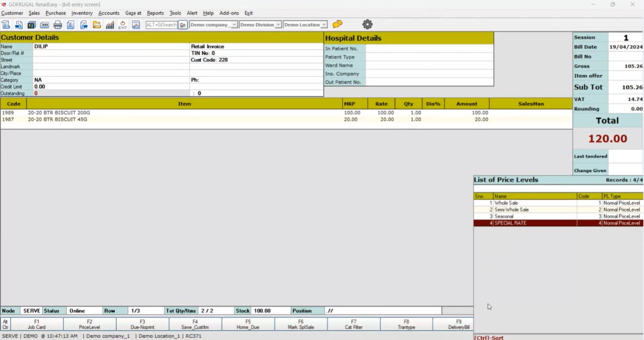This screenshot has width=644, height=340.
Task: Click the Last tendered field
Action: pyautogui.click(x=626, y=156)
